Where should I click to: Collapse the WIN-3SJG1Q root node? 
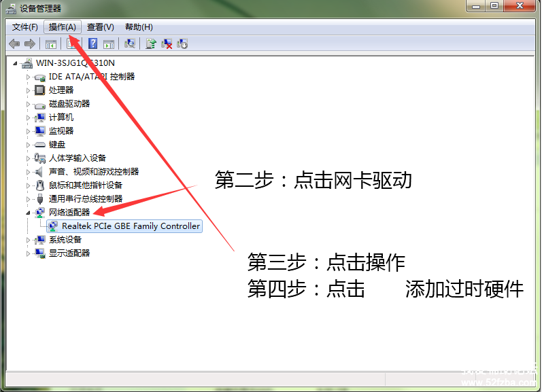[x=15, y=63]
